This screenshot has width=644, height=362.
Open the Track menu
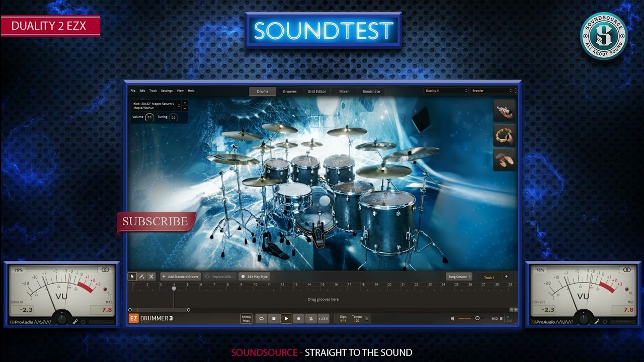point(153,91)
